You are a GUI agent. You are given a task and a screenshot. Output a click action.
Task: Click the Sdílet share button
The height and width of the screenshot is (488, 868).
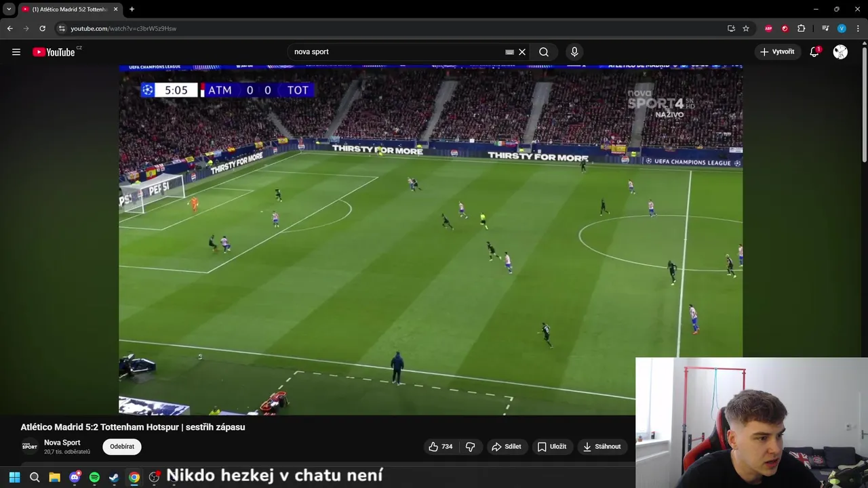coord(506,447)
